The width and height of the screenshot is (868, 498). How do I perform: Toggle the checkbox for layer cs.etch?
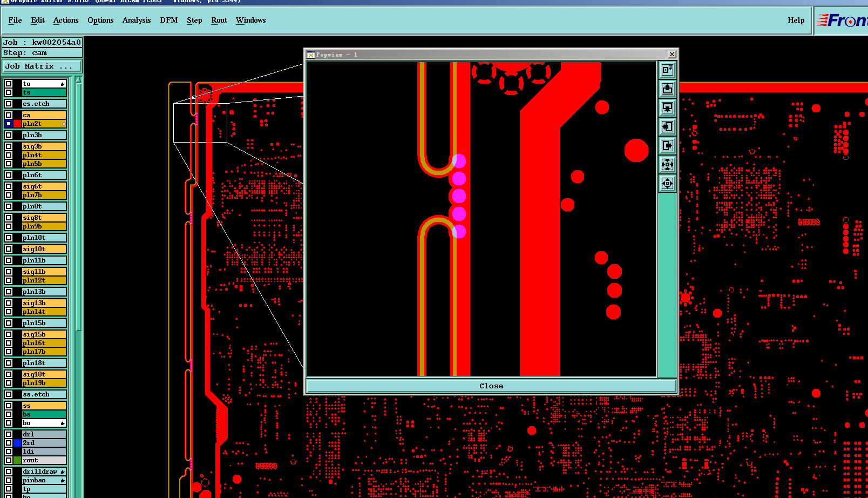9,104
